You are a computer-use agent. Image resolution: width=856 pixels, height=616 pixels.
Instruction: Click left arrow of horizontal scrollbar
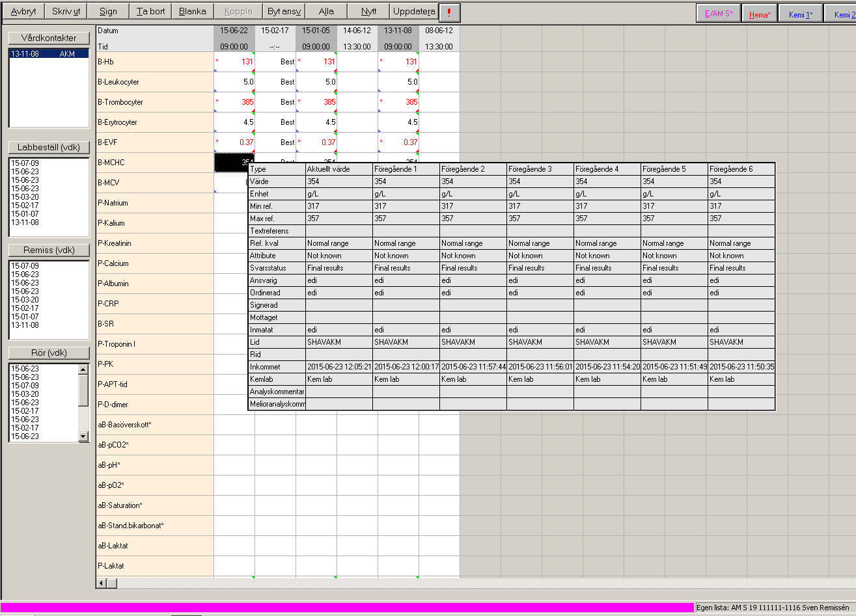102,583
